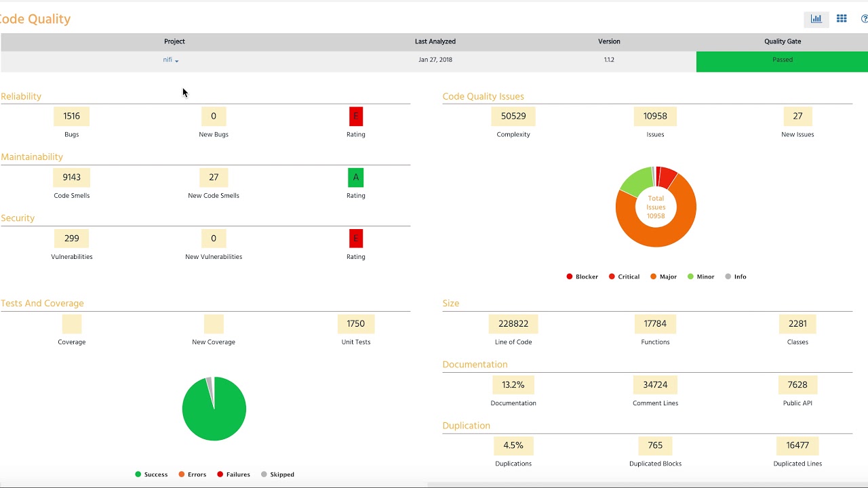This screenshot has width=868, height=488.
Task: Click the Maintainability A rating badge
Action: click(x=356, y=178)
